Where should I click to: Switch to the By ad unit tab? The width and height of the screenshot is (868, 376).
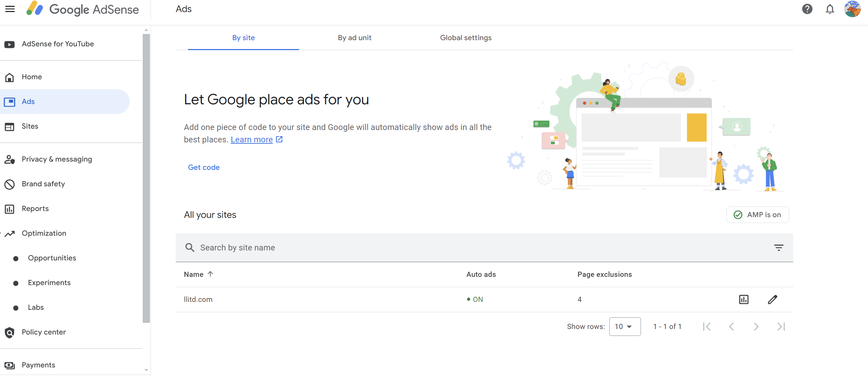(x=354, y=38)
